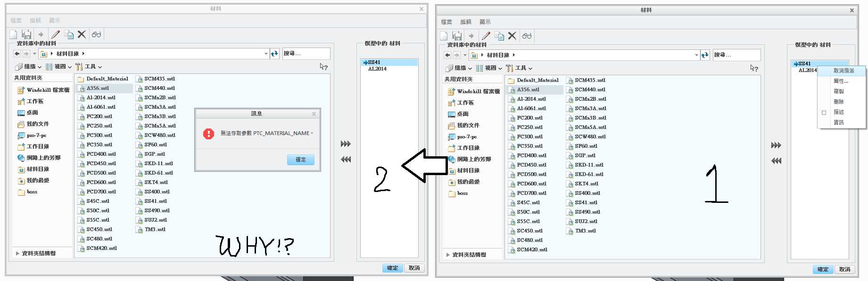
Task: Click the new material icon in right window
Action: tap(444, 36)
